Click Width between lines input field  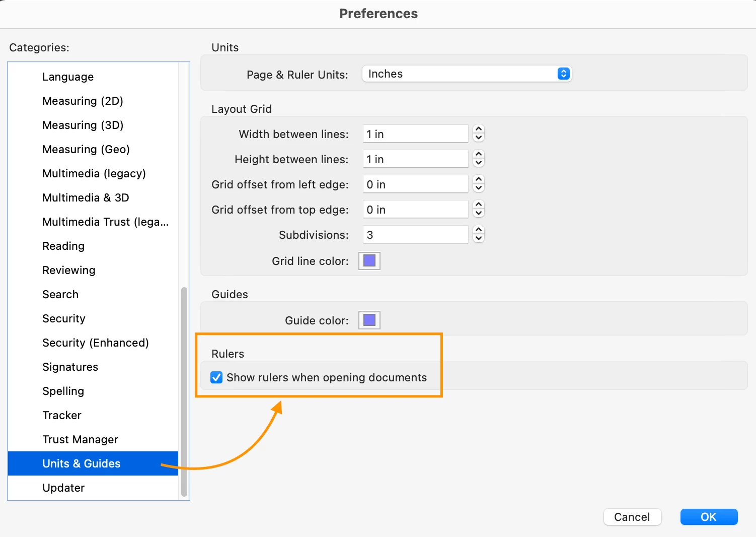click(415, 134)
